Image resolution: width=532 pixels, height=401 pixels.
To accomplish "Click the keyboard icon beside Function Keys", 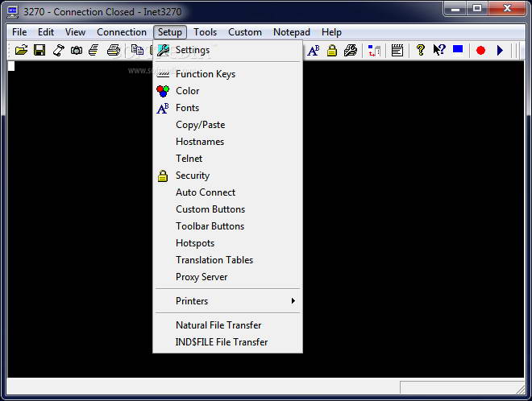I will point(163,74).
